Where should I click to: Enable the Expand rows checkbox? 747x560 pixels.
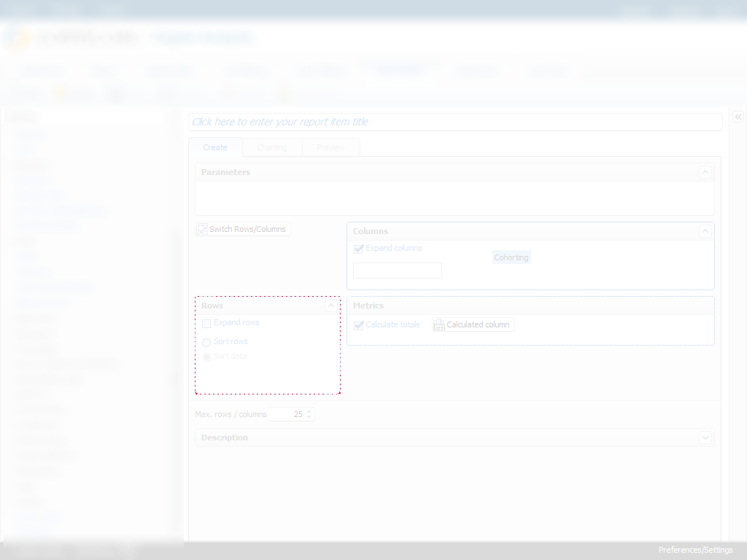(x=206, y=324)
